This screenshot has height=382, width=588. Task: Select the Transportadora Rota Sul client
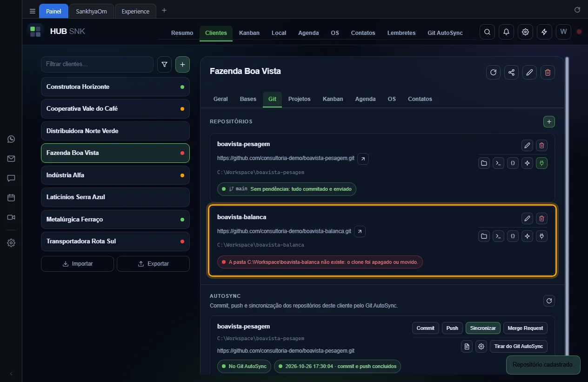click(115, 241)
